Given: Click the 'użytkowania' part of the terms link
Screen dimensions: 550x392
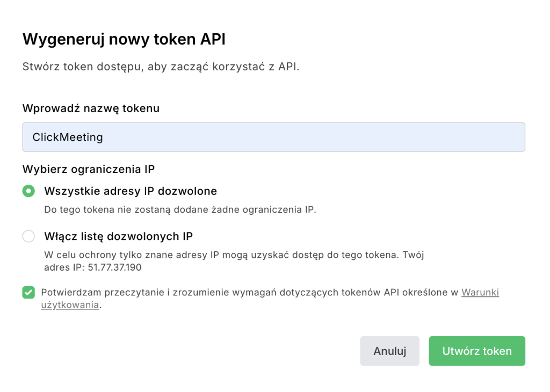Looking at the screenshot, I should coord(70,305).
